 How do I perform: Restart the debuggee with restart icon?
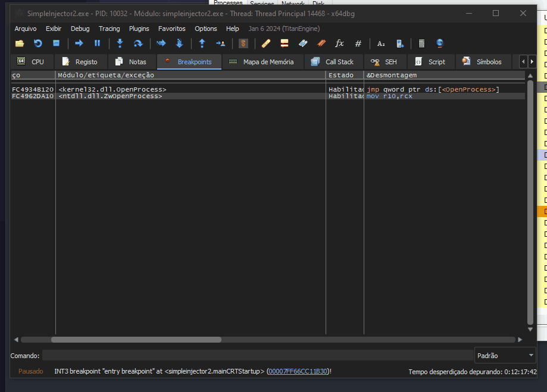click(38, 43)
